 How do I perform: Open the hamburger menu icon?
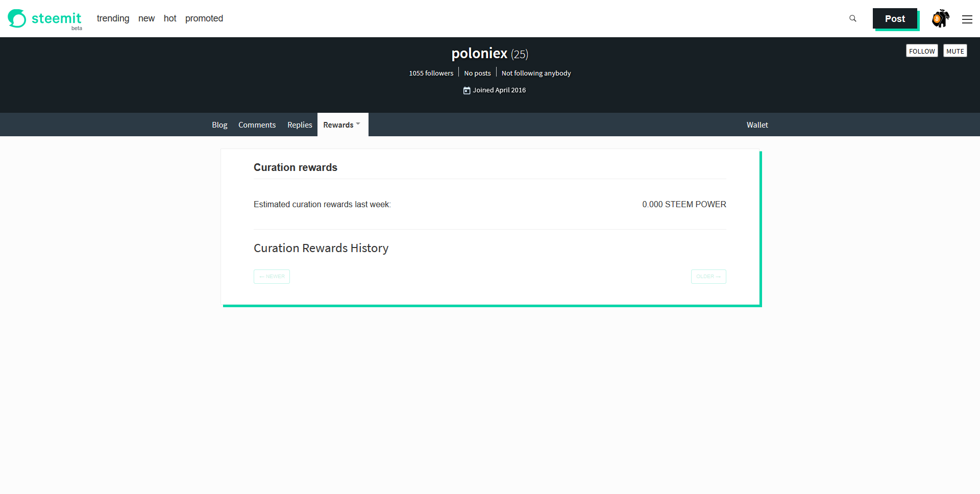[x=967, y=19]
